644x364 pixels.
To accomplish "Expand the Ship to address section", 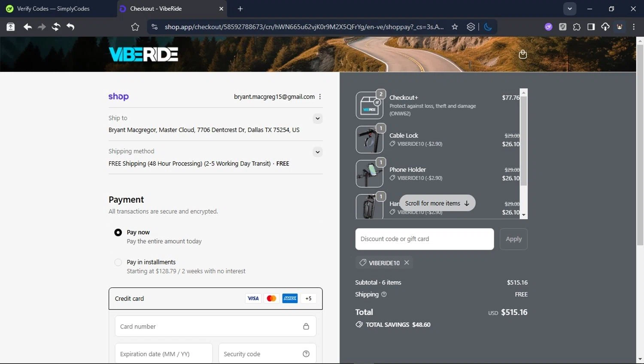I will [317, 119].
